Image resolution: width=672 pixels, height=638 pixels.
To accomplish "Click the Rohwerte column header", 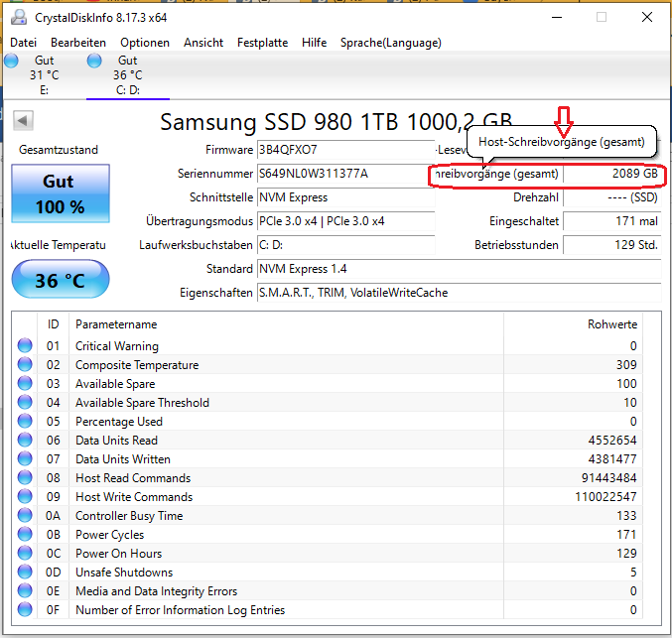I will pos(573,324).
